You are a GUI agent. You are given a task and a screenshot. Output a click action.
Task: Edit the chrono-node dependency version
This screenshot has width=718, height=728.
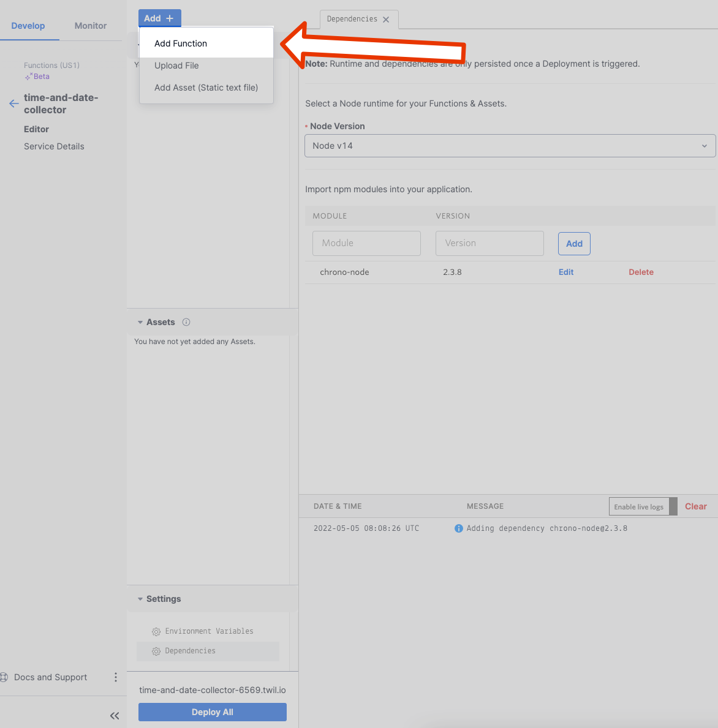pyautogui.click(x=565, y=272)
